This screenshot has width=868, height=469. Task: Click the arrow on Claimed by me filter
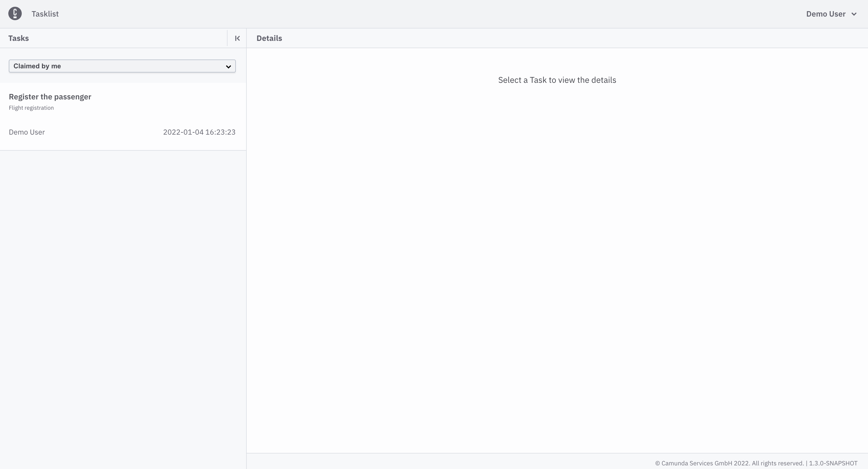click(228, 66)
